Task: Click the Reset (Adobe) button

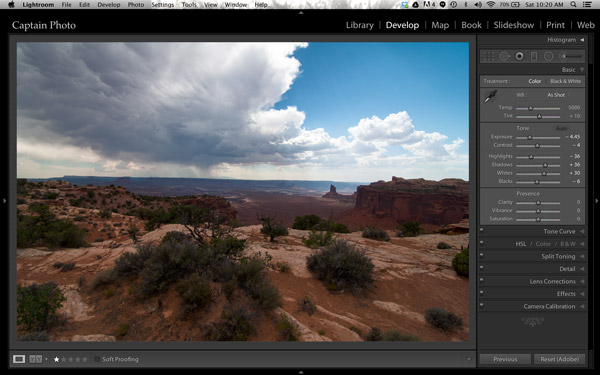Action: click(559, 359)
